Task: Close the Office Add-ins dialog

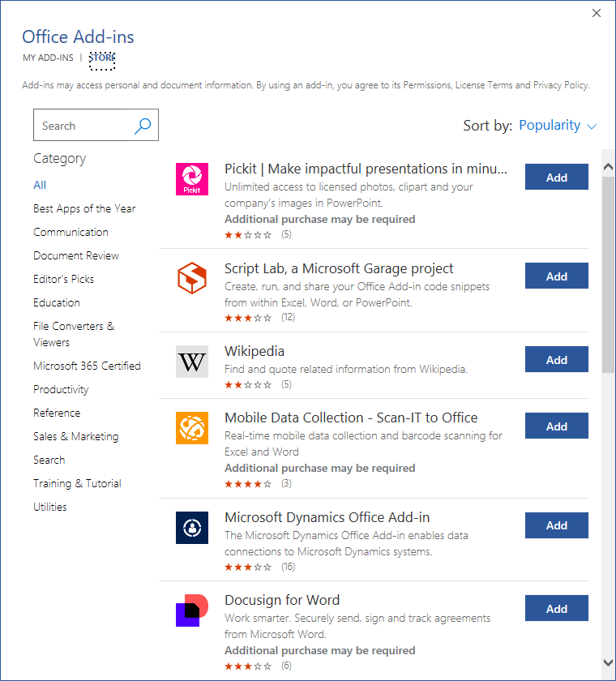Action: (x=597, y=13)
